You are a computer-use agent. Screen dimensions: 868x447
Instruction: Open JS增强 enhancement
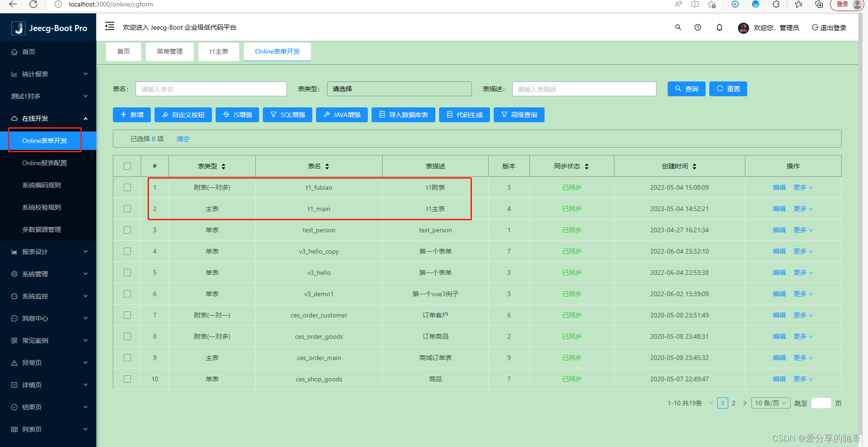[237, 115]
